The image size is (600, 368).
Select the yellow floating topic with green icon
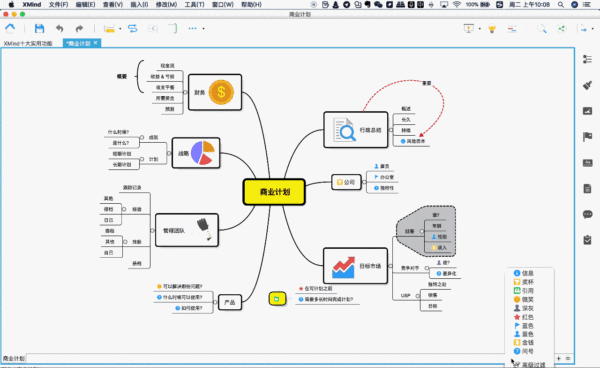(x=277, y=299)
